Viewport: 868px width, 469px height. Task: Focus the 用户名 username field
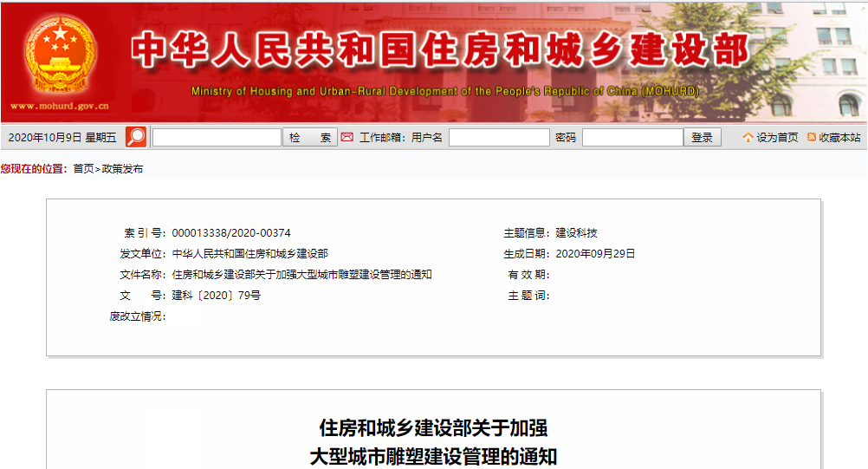499,137
